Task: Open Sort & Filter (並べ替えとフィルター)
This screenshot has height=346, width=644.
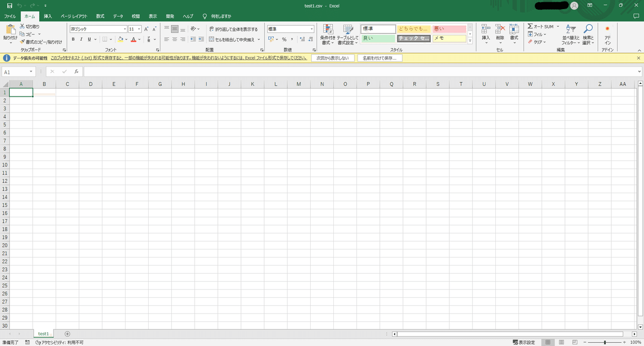Action: (x=570, y=34)
